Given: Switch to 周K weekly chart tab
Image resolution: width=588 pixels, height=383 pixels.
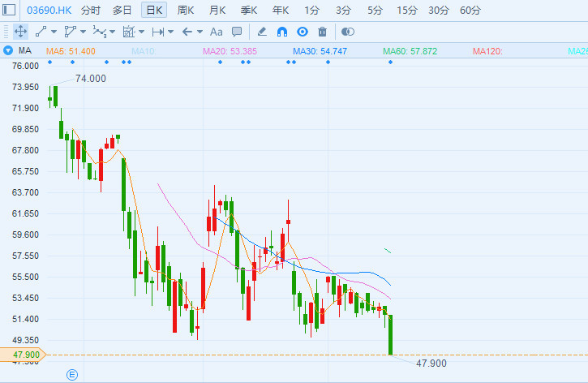Looking at the screenshot, I should [x=186, y=11].
